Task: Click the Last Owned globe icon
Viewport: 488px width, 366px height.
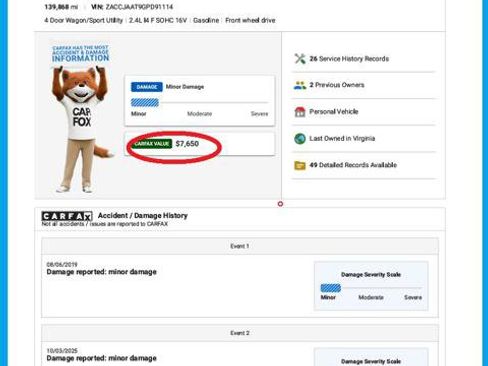Action: tap(300, 138)
